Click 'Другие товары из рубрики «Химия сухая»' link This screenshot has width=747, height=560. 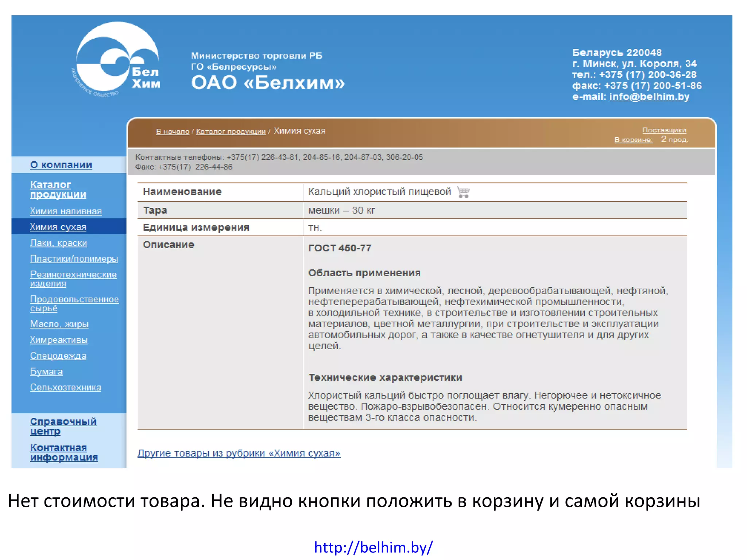239,453
